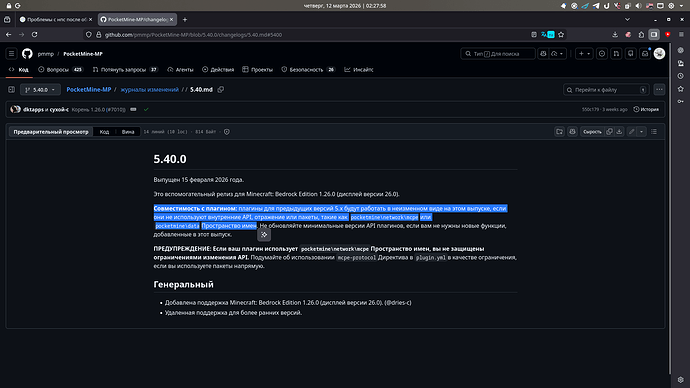Go to GitHub homepage via Octocat logo

point(27,54)
